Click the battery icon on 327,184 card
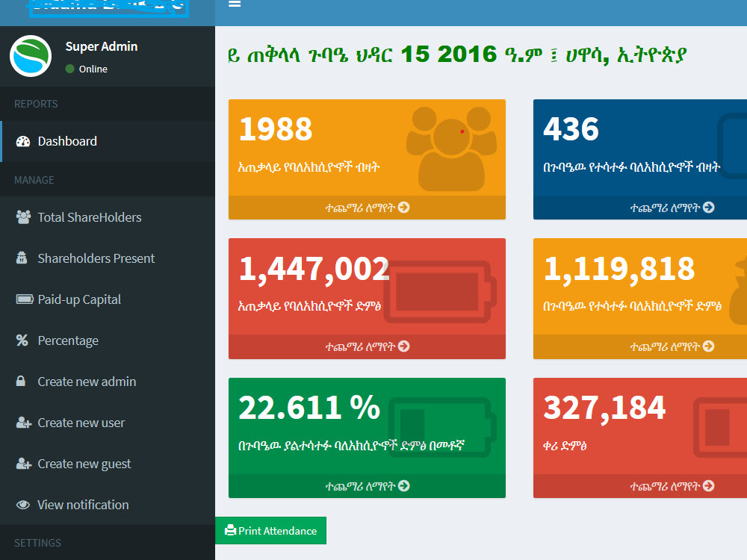 pos(720,428)
